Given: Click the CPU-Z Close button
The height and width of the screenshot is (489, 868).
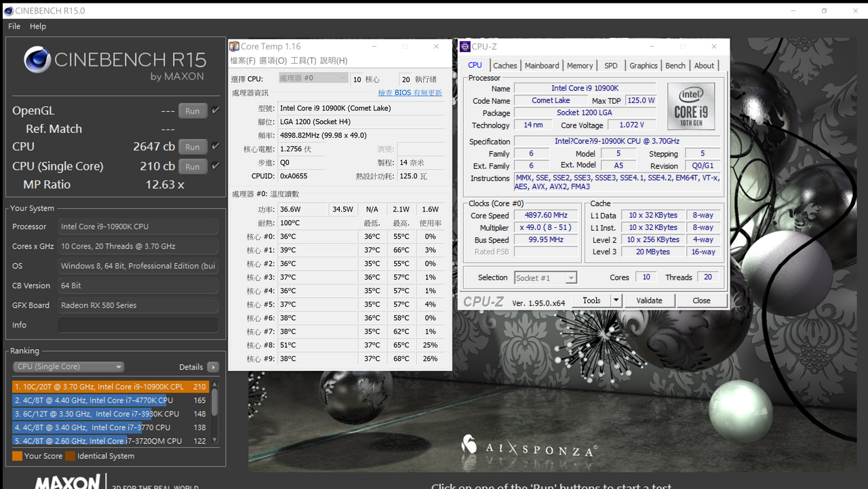Looking at the screenshot, I should 701,300.
